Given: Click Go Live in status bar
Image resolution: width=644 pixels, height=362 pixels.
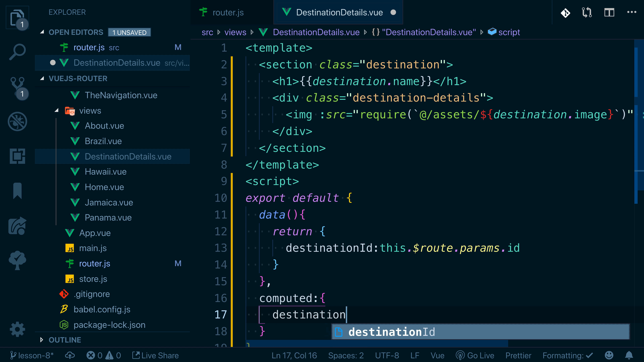Looking at the screenshot, I should pyautogui.click(x=475, y=355).
